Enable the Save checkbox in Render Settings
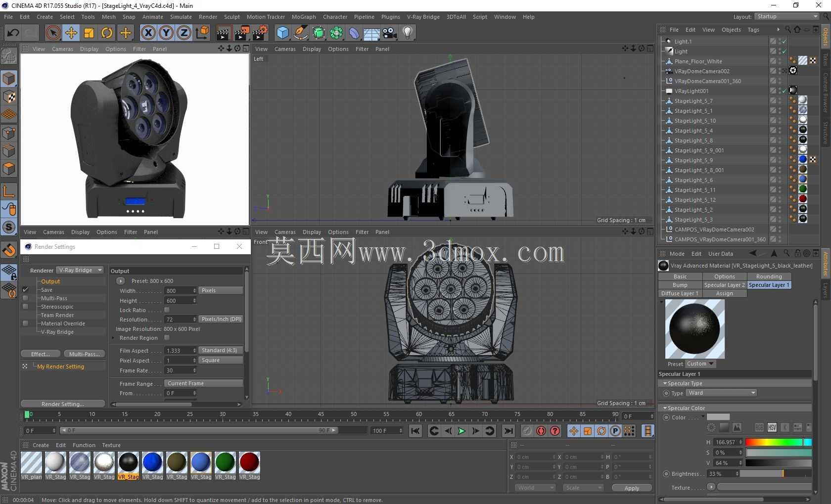The width and height of the screenshot is (831, 504). 25,290
